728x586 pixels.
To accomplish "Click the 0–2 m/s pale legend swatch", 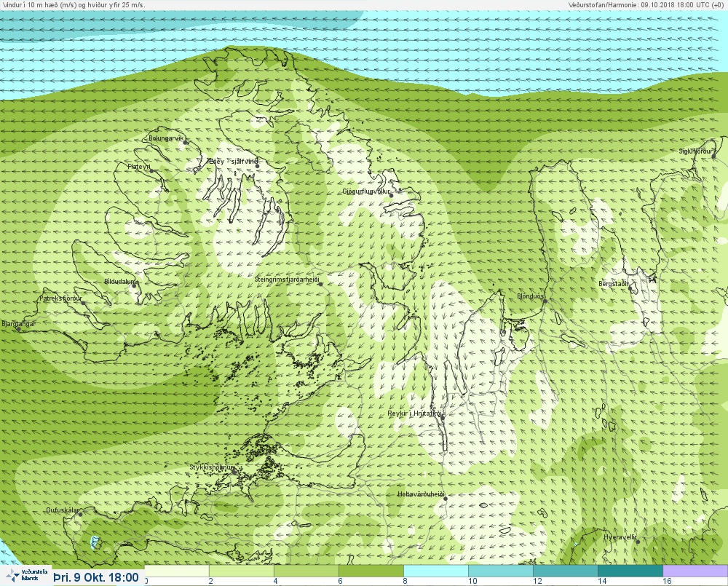I will pos(177,571).
